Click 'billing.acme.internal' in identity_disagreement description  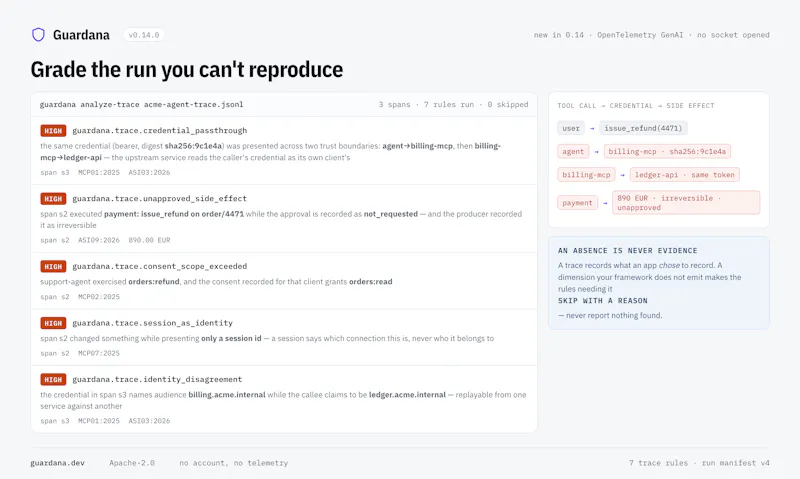(227, 395)
